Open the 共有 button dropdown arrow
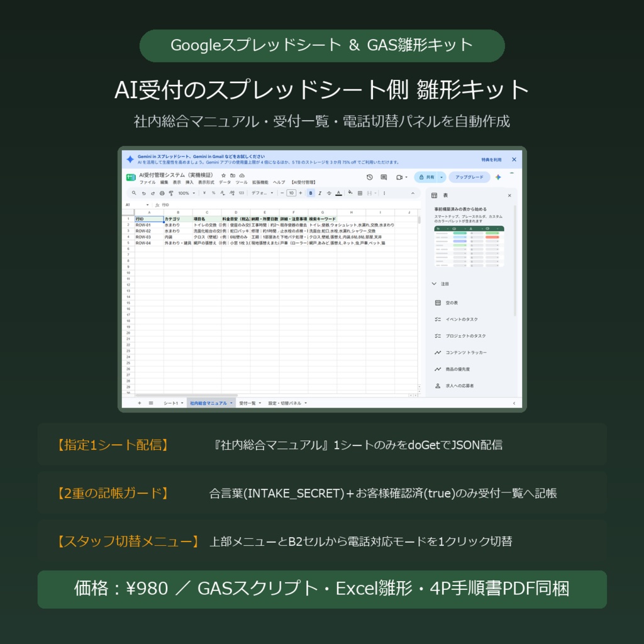This screenshot has height=644, width=644. click(x=441, y=177)
